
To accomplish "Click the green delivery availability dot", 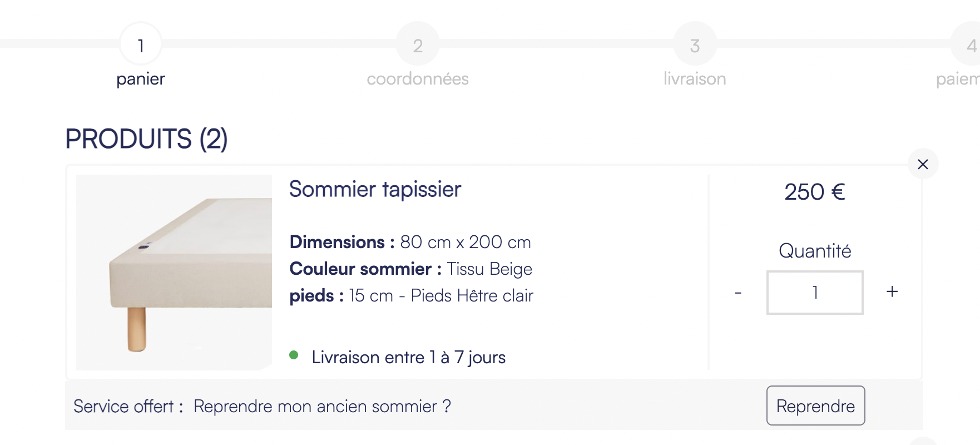I will click(x=294, y=355).
